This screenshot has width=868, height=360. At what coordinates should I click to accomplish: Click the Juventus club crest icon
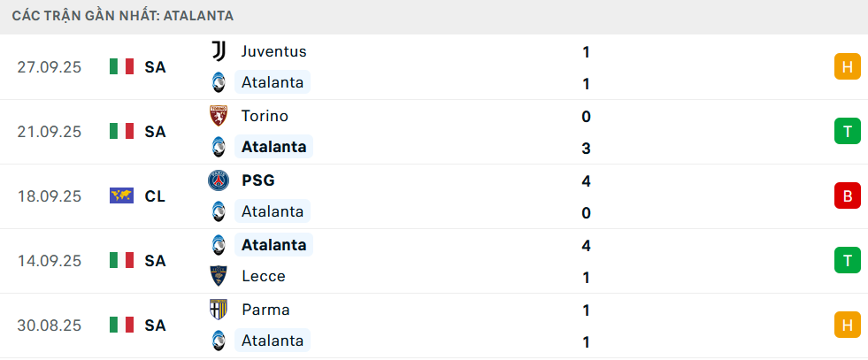click(218, 51)
